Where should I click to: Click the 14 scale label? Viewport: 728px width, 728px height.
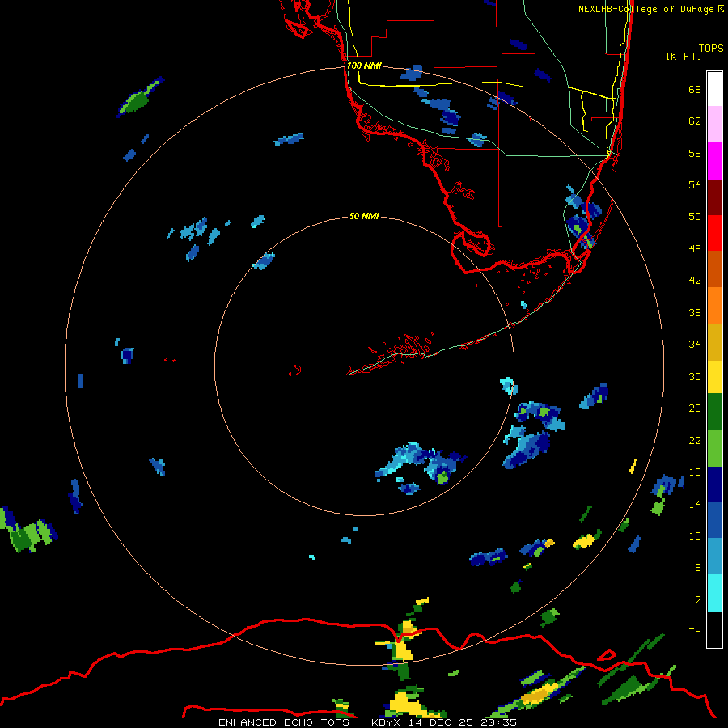(x=695, y=504)
